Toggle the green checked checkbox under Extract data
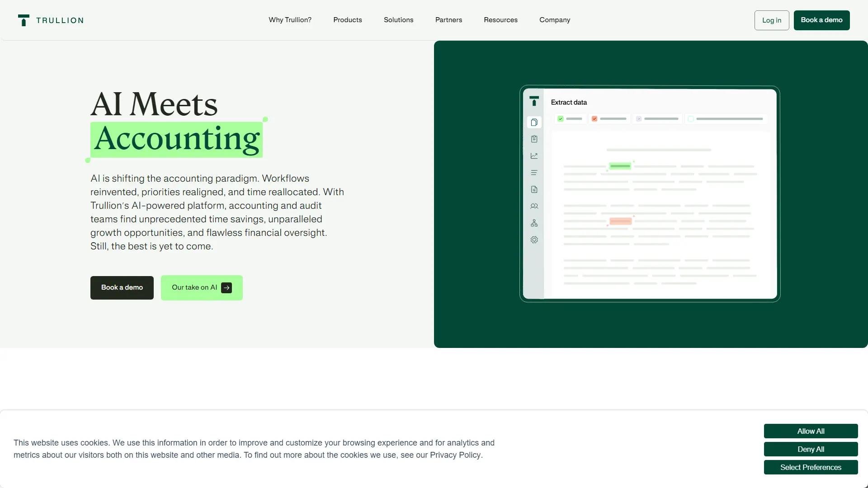Screen dimensions: 868x488 coord(561,119)
